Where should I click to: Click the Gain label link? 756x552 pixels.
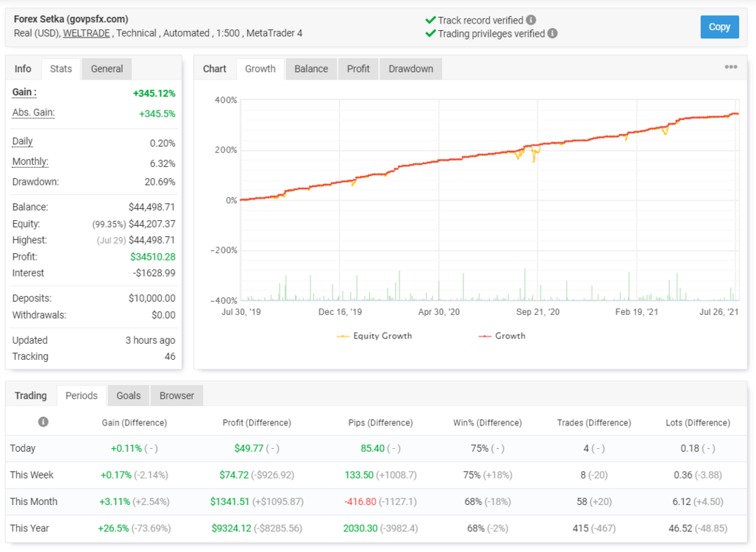24,92
